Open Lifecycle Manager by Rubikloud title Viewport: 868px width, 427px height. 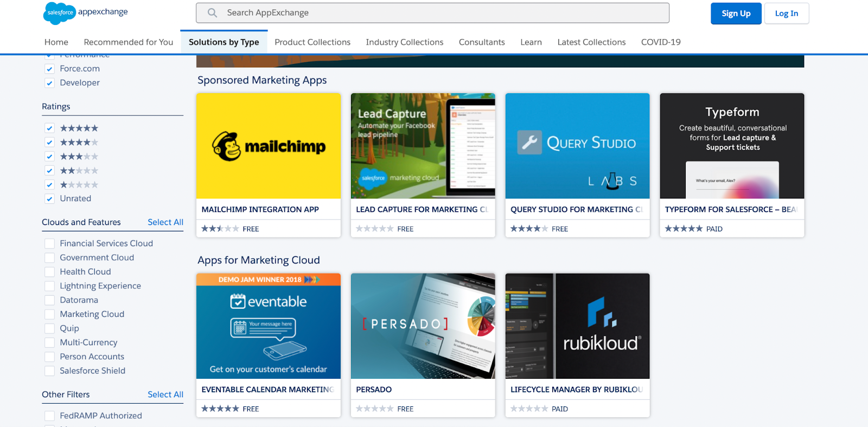pos(577,390)
